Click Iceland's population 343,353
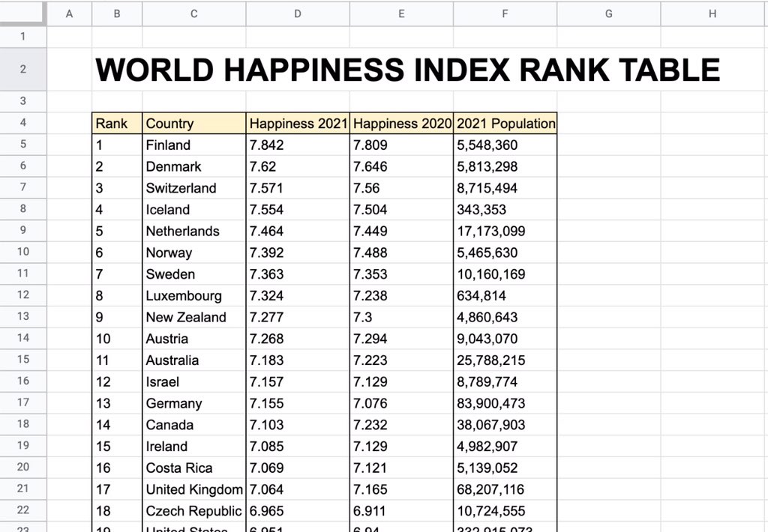Viewport: 768px width, 532px height. [505, 210]
